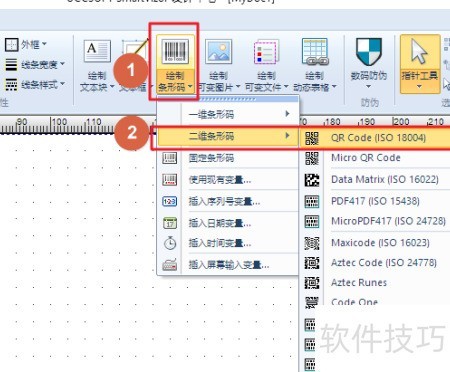
Task: Open the 二维条形码 submenu
Action: pyautogui.click(x=228, y=136)
